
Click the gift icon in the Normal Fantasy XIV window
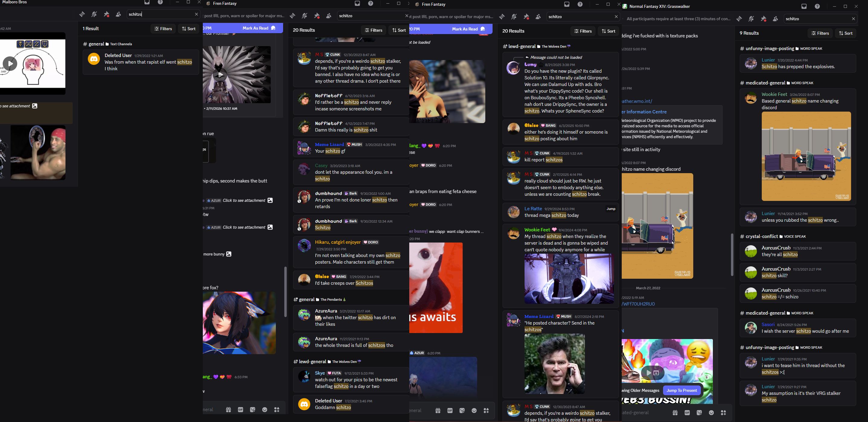coord(675,413)
